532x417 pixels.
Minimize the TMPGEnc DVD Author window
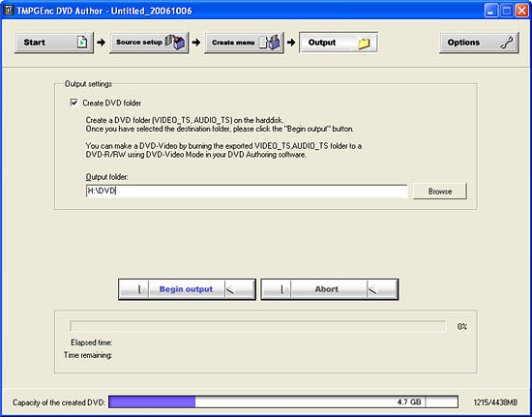tap(491, 12)
